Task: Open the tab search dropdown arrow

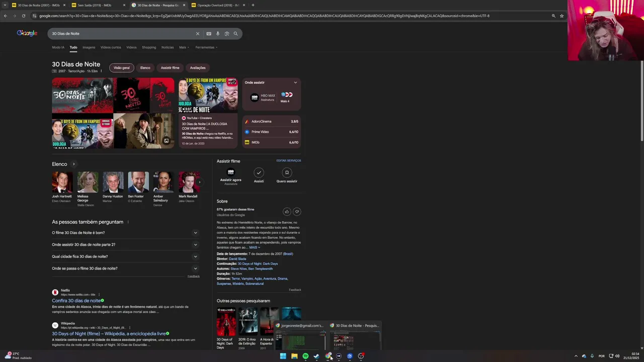Action: pos(6,5)
